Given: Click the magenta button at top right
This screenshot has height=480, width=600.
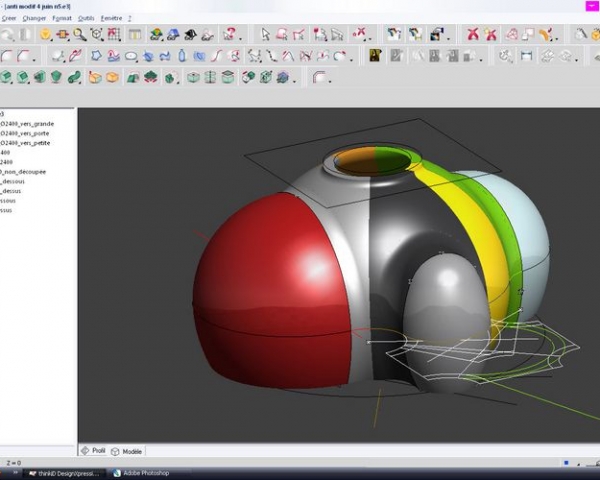Looking at the screenshot, I should (x=593, y=7).
